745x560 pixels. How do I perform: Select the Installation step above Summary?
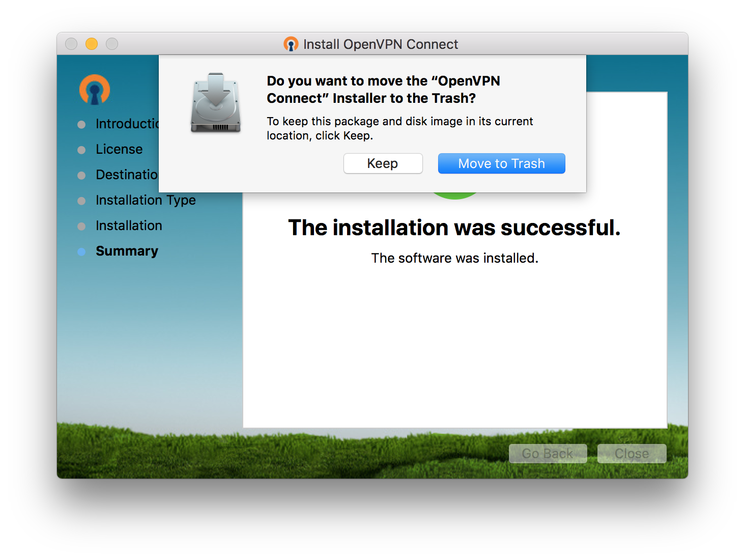[129, 226]
